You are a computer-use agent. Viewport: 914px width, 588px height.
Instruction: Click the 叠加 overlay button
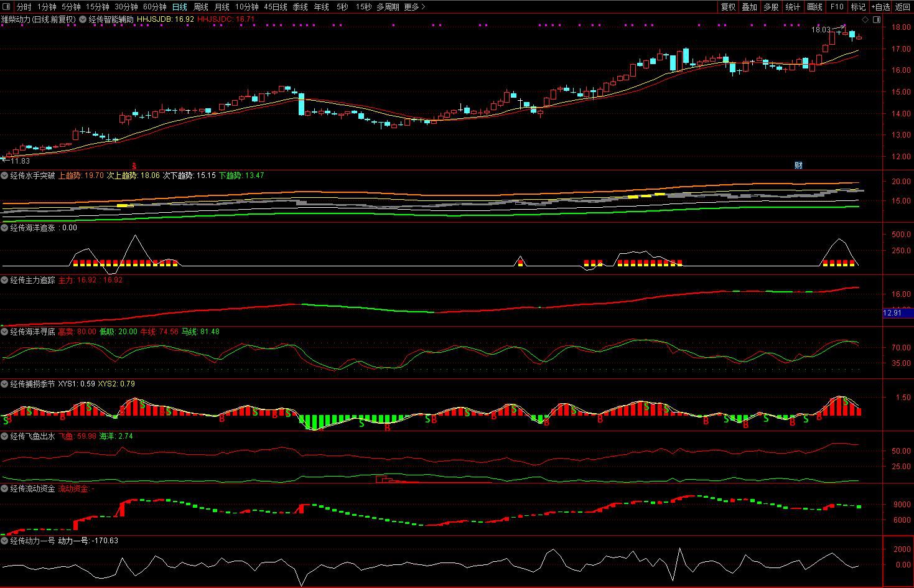(749, 7)
